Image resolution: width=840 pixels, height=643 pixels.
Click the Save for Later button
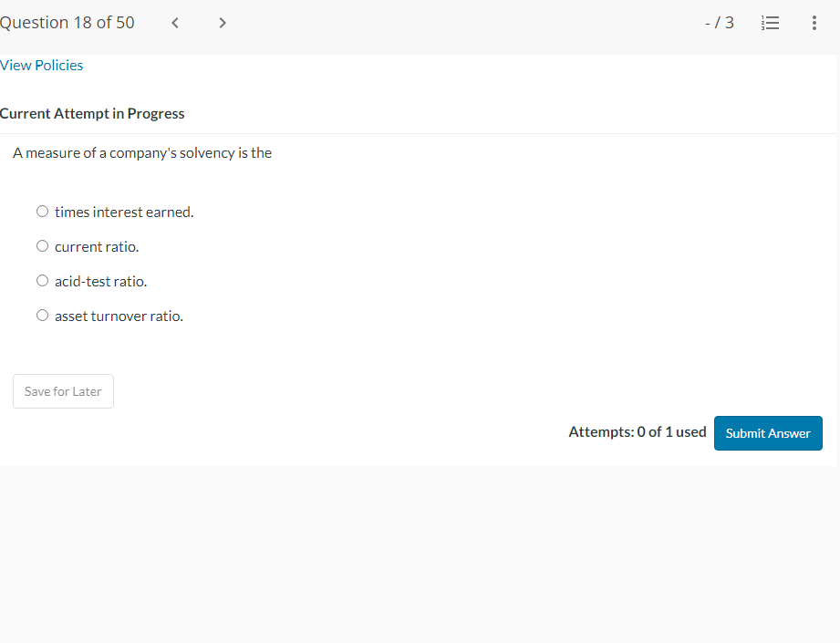click(x=63, y=391)
